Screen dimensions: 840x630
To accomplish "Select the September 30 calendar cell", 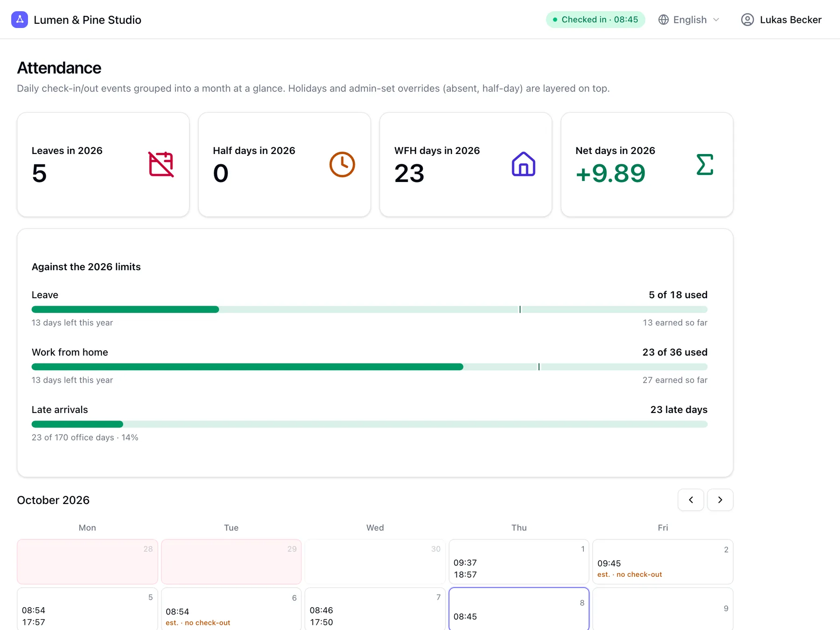I will [375, 562].
